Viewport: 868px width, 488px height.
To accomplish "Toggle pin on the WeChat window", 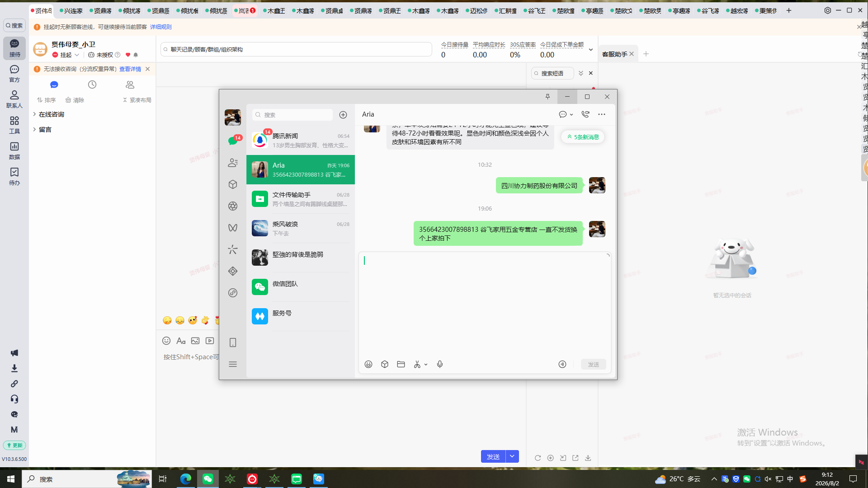I will pos(547,97).
